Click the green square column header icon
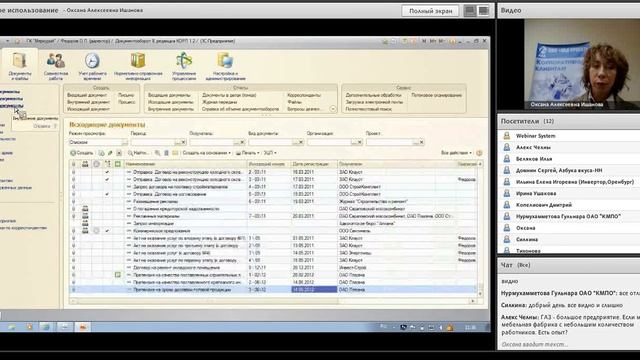640x360 pixels. (x=118, y=164)
